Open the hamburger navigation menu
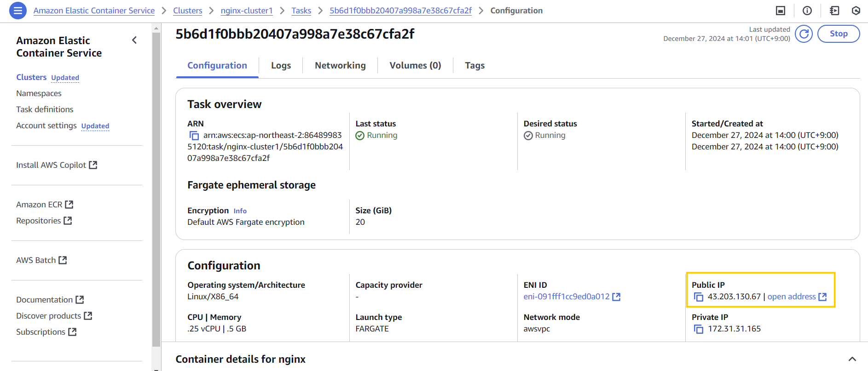 click(17, 10)
